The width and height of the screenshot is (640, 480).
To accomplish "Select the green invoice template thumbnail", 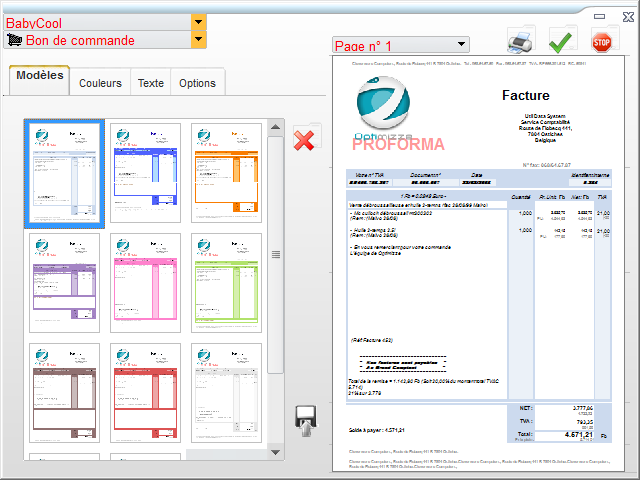I will tap(226, 283).
